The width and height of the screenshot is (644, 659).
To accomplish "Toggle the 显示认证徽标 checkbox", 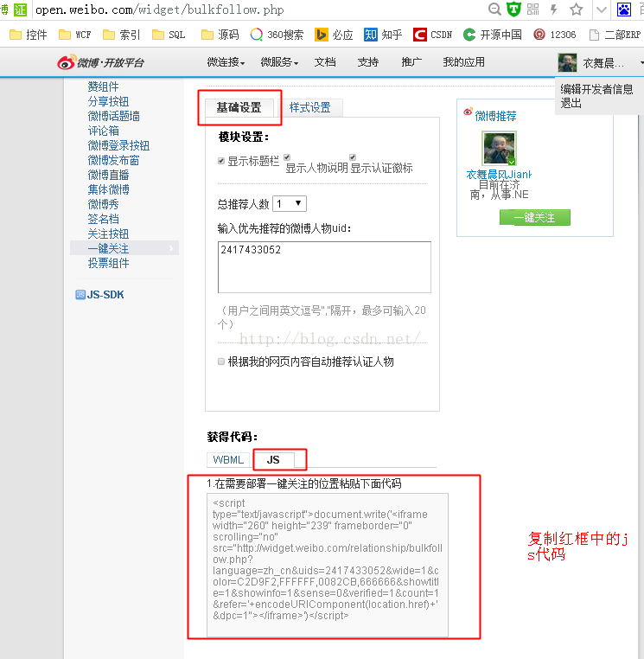I will click(353, 157).
